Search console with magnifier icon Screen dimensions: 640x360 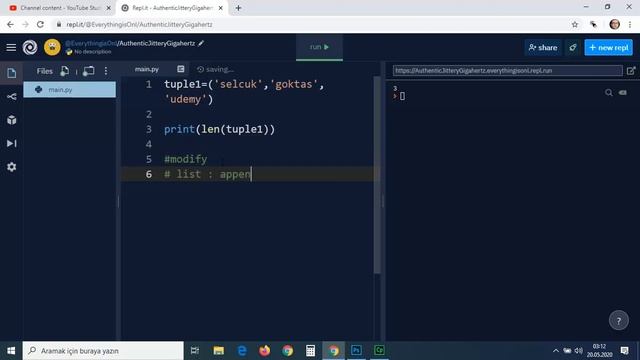coord(609,93)
